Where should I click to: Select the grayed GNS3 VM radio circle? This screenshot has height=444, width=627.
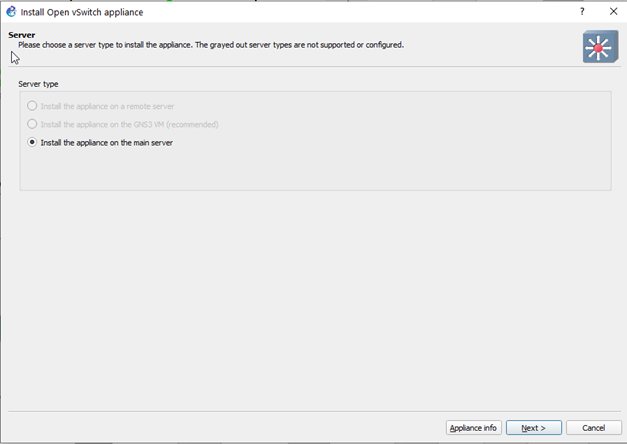[x=32, y=124]
